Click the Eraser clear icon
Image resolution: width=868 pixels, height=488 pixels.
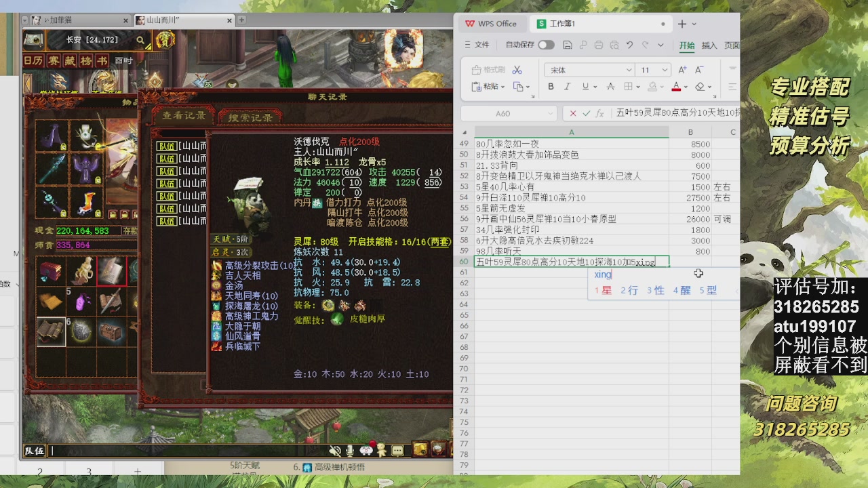[x=700, y=87]
